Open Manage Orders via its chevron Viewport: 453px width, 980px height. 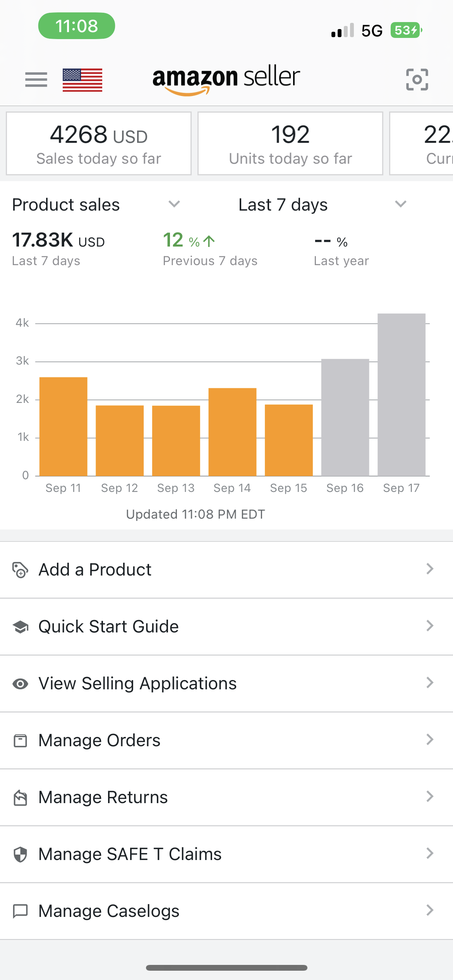click(x=430, y=740)
